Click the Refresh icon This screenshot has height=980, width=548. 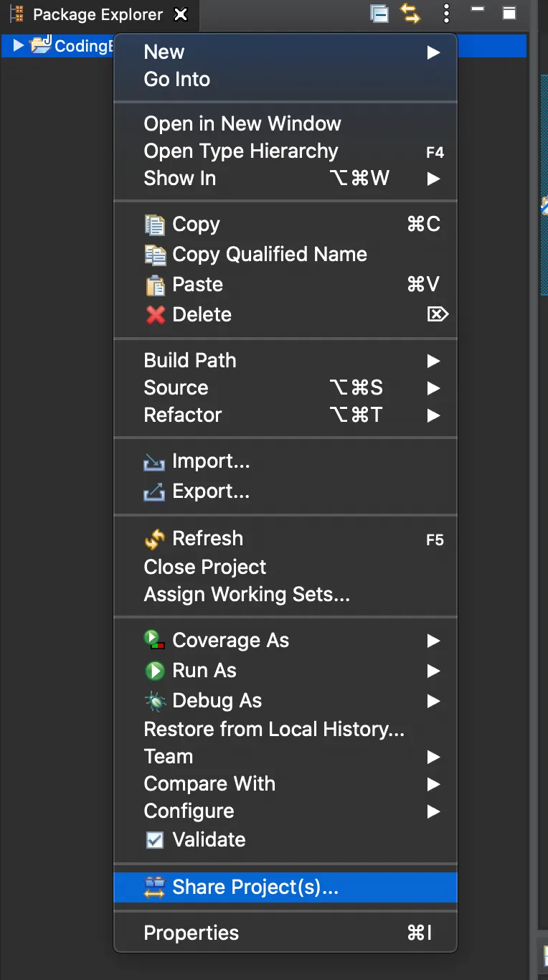155,539
